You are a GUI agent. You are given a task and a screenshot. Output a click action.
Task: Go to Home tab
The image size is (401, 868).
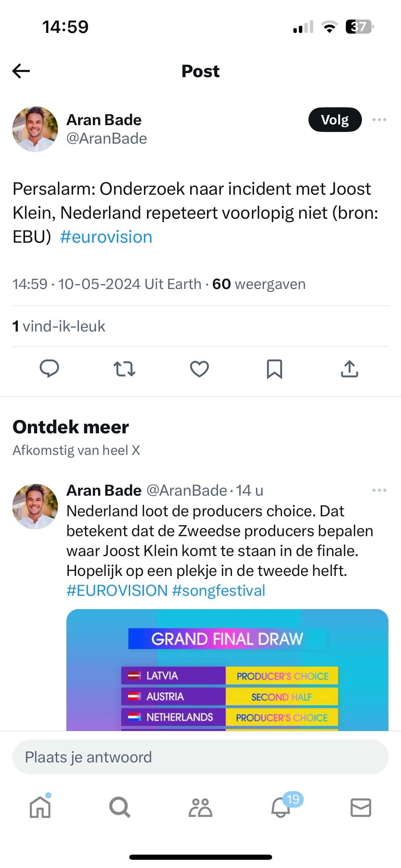tap(40, 807)
